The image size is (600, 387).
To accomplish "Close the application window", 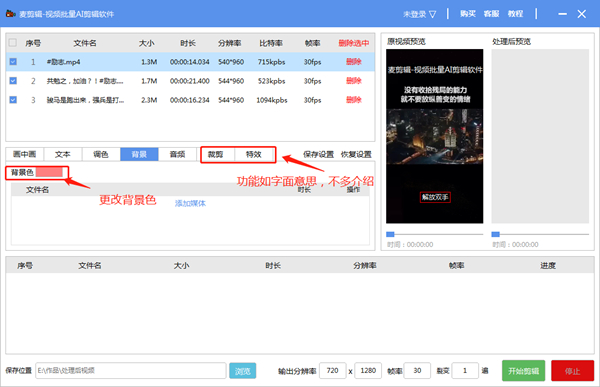I will pos(582,14).
